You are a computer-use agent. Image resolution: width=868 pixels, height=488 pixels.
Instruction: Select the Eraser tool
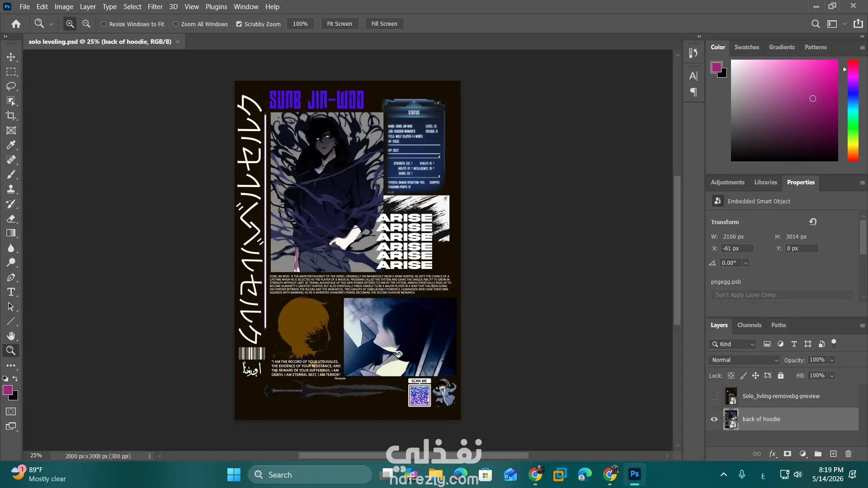pos(11,219)
